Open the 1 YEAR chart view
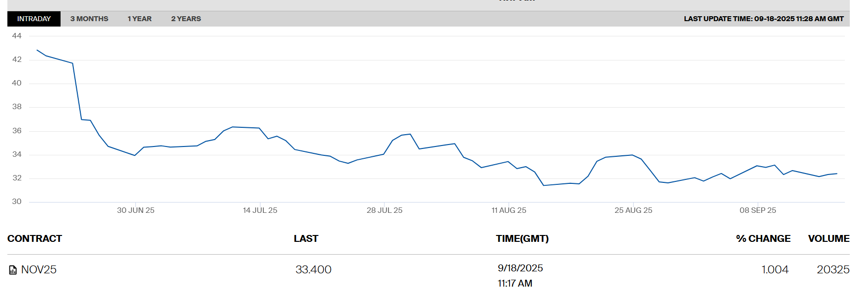 139,19
